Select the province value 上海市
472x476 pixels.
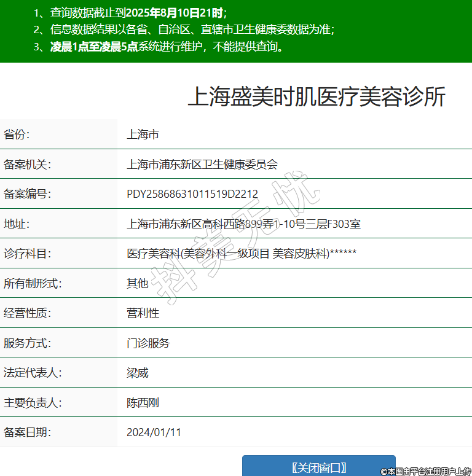coord(143,135)
